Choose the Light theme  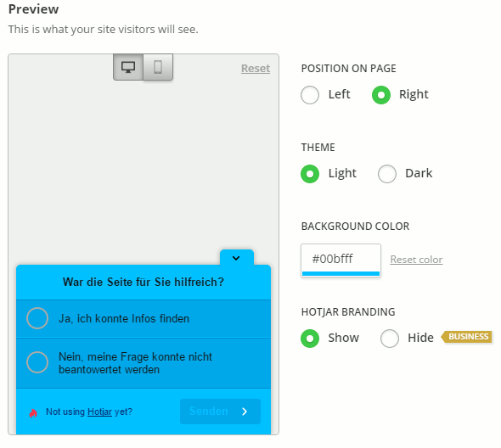310,174
